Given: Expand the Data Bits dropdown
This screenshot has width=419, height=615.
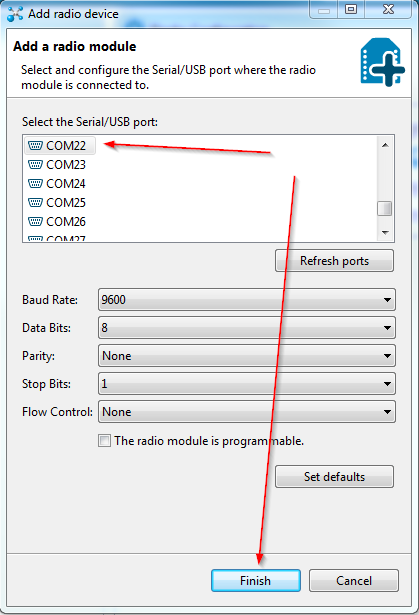Looking at the screenshot, I should pyautogui.click(x=247, y=328).
